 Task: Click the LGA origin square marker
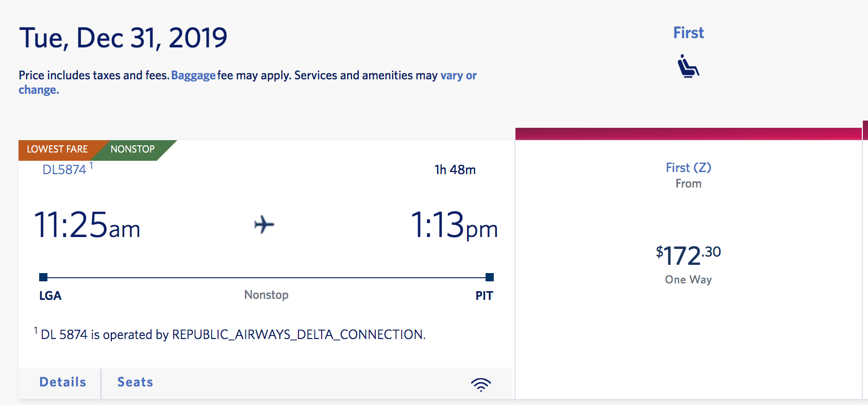pos(43,277)
